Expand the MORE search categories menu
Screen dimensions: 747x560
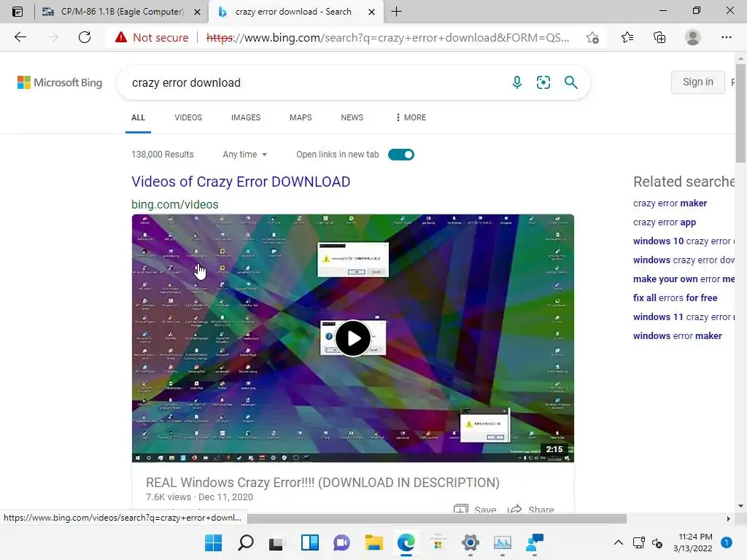pos(411,117)
